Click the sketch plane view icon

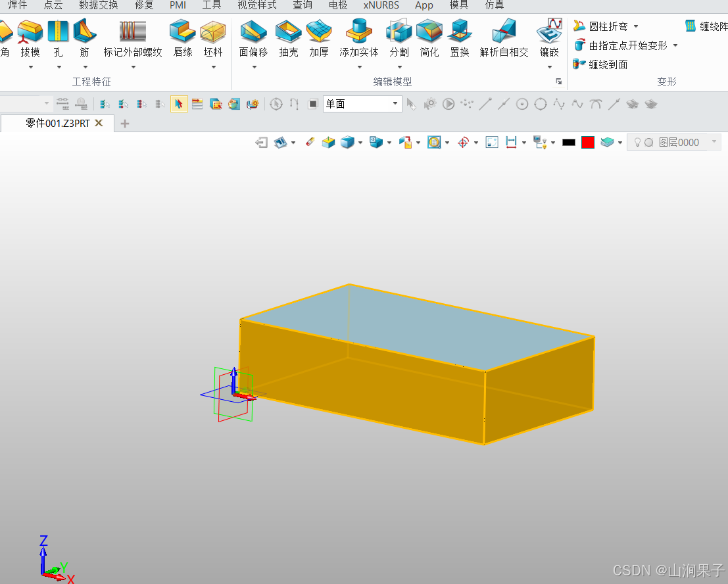click(281, 142)
